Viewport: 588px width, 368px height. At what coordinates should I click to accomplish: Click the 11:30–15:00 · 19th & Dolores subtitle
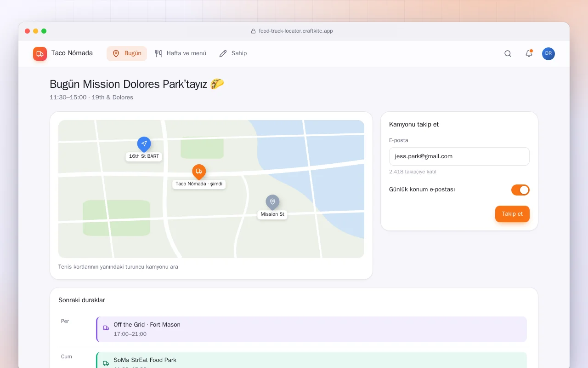[91, 98]
